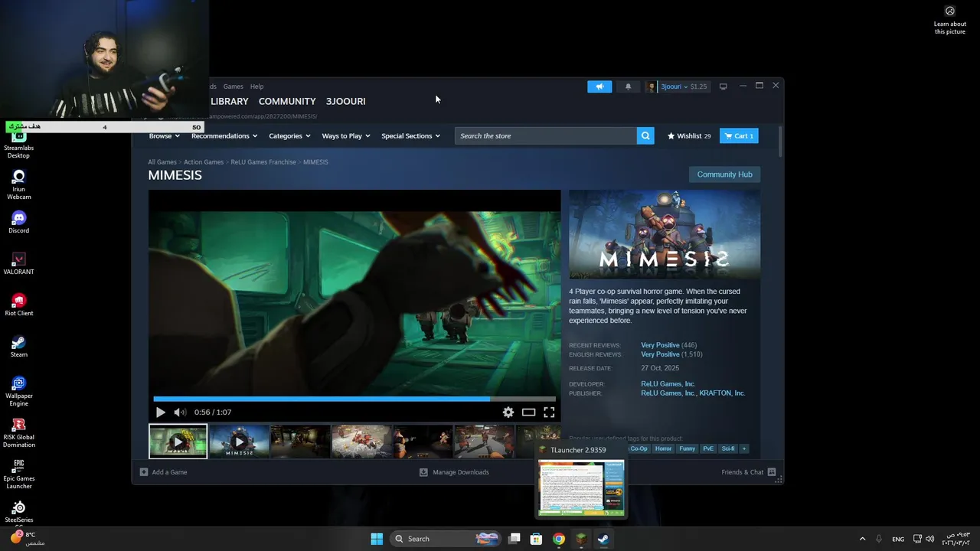Image resolution: width=980 pixels, height=551 pixels.
Task: Open Microsoft Store on the taskbar
Action: tap(537, 539)
